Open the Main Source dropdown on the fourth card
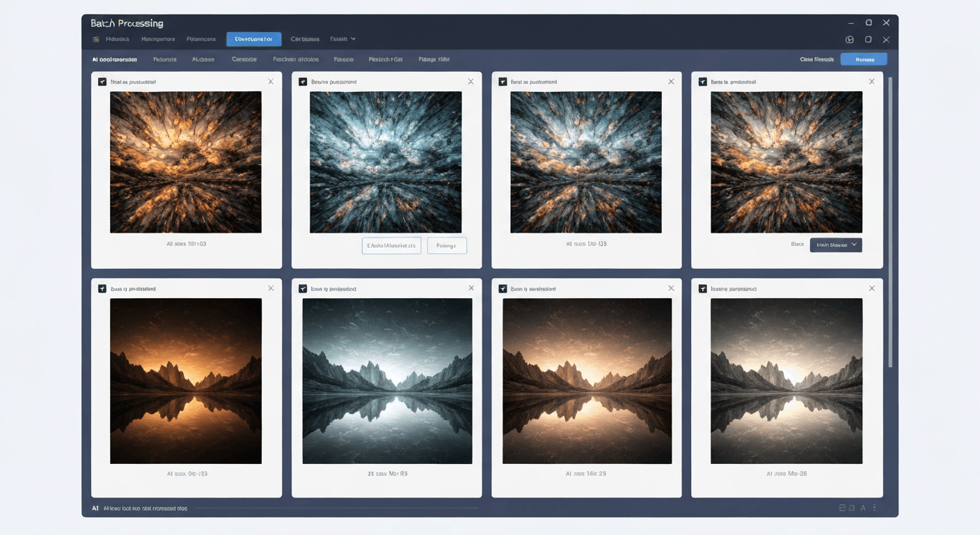Viewport: 980px width, 535px height. 835,245
